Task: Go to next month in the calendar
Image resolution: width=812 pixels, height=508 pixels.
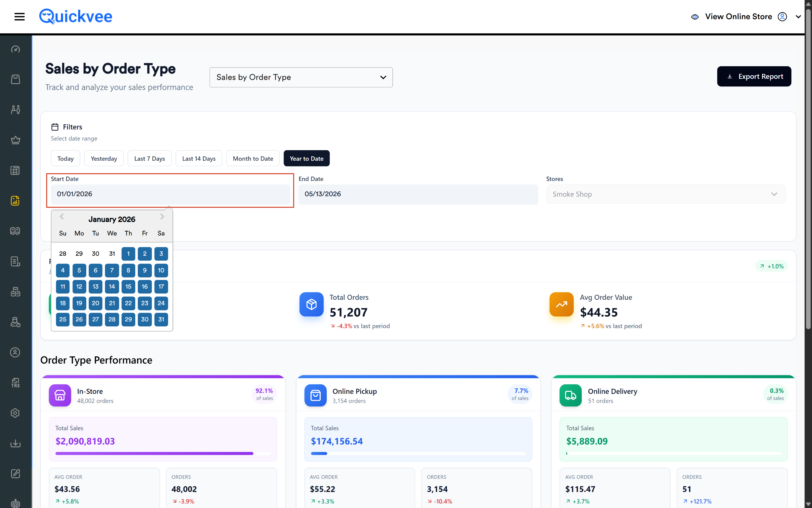Action: click(162, 217)
